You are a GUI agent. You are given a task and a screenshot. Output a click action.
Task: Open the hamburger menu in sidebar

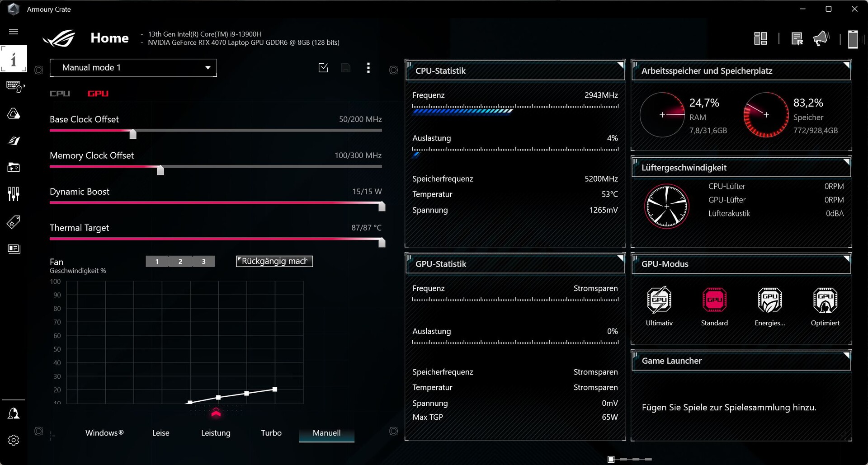pyautogui.click(x=14, y=32)
